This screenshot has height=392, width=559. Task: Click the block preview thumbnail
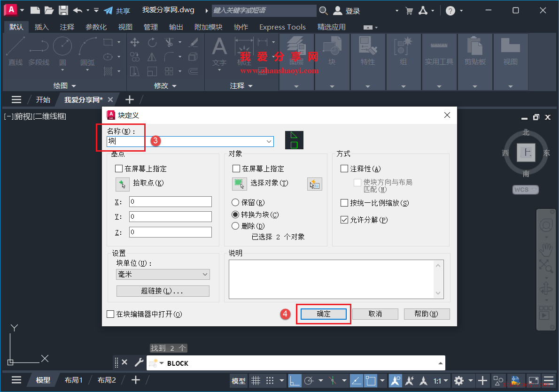pyautogui.click(x=294, y=140)
